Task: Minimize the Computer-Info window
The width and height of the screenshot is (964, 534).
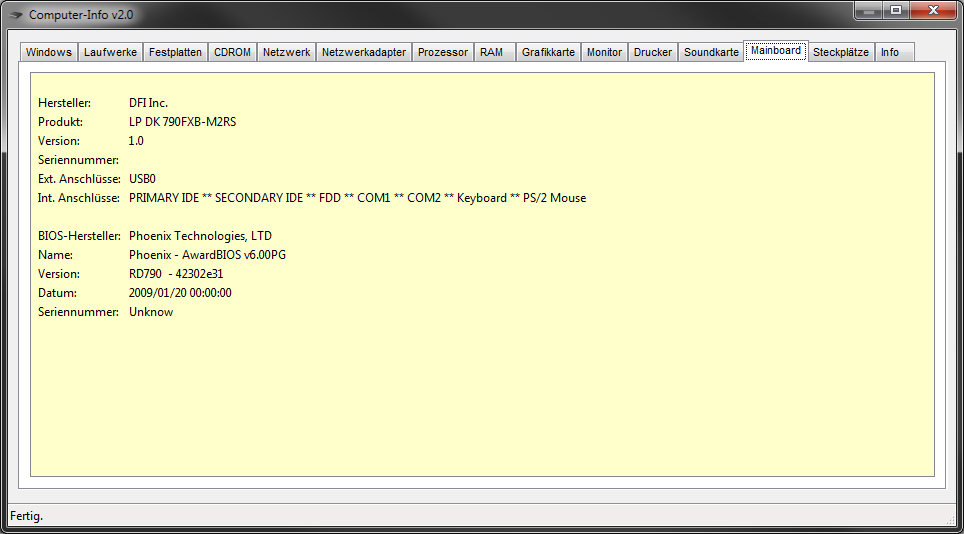Action: click(x=868, y=10)
